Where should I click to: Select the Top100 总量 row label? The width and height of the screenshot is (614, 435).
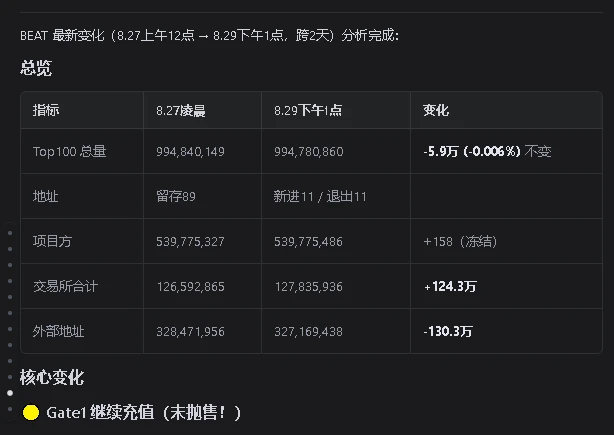[x=70, y=152]
